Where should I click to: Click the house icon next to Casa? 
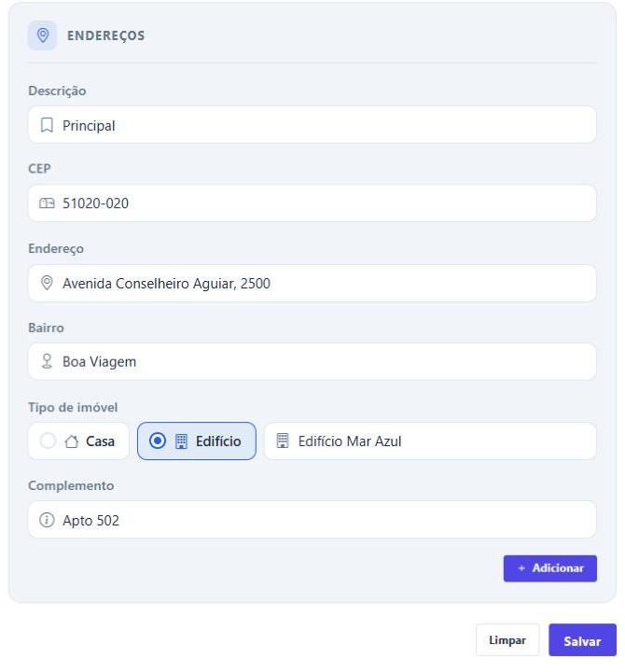click(x=72, y=441)
